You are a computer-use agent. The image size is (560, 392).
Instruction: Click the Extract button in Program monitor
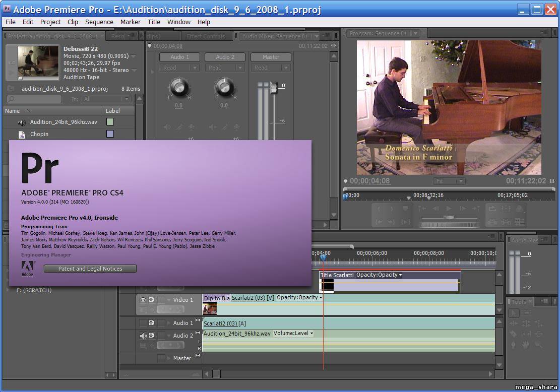(x=506, y=222)
